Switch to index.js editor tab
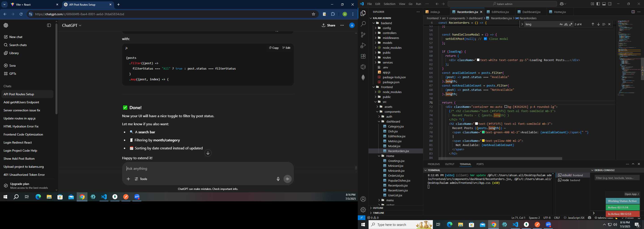644x229 pixels. tap(435, 12)
